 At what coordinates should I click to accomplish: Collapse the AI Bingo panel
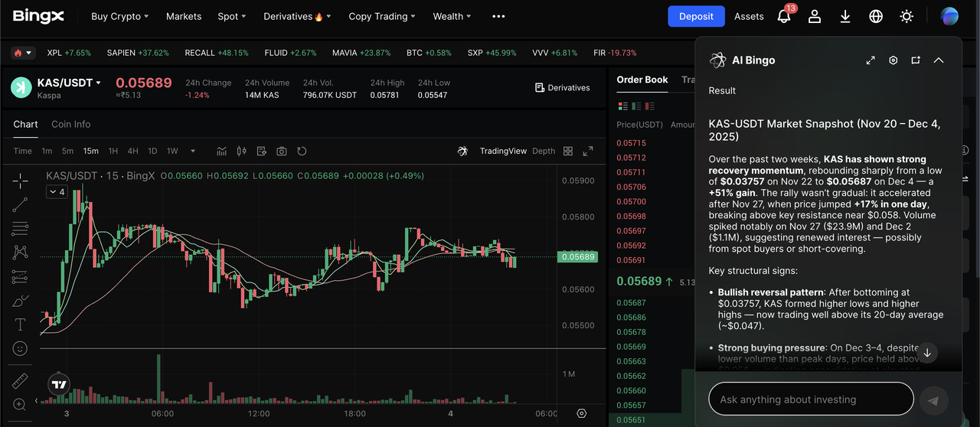[x=939, y=60]
